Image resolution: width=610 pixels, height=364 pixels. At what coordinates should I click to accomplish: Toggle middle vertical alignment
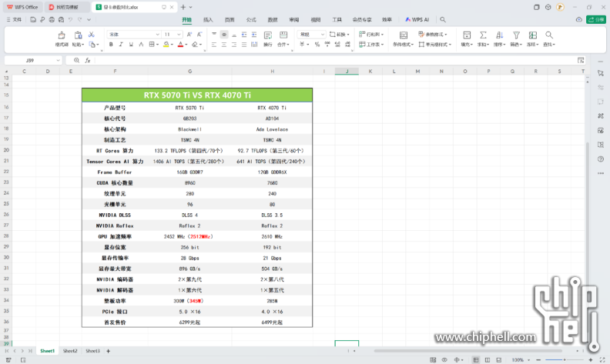pos(224,35)
